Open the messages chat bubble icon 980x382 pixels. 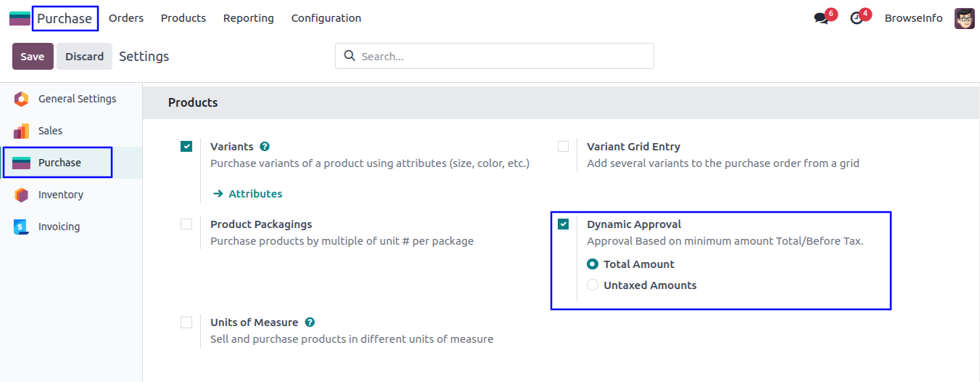click(x=821, y=18)
